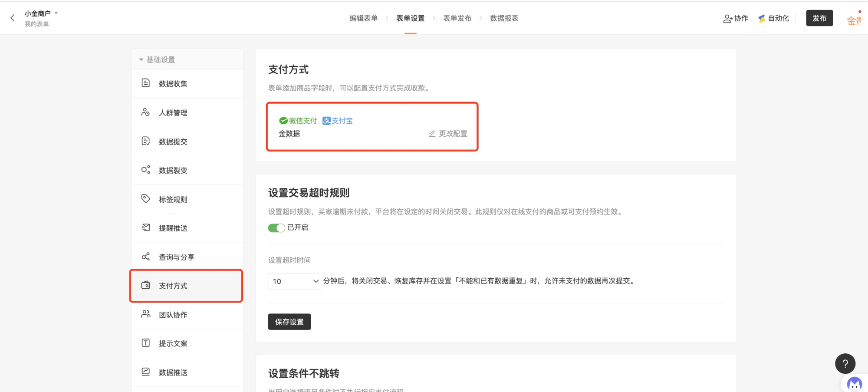Click the 保存设置 button
The height and width of the screenshot is (392, 868).
tap(289, 322)
